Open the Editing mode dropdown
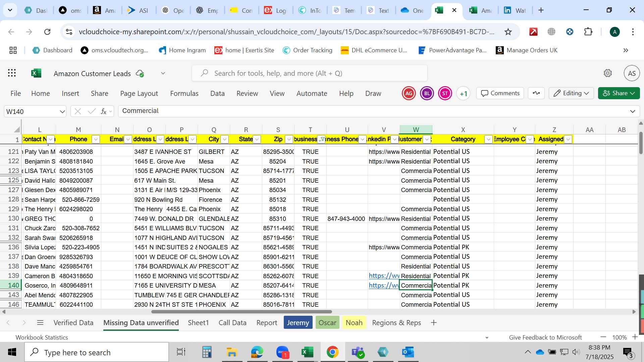644x362 pixels. [x=571, y=93]
